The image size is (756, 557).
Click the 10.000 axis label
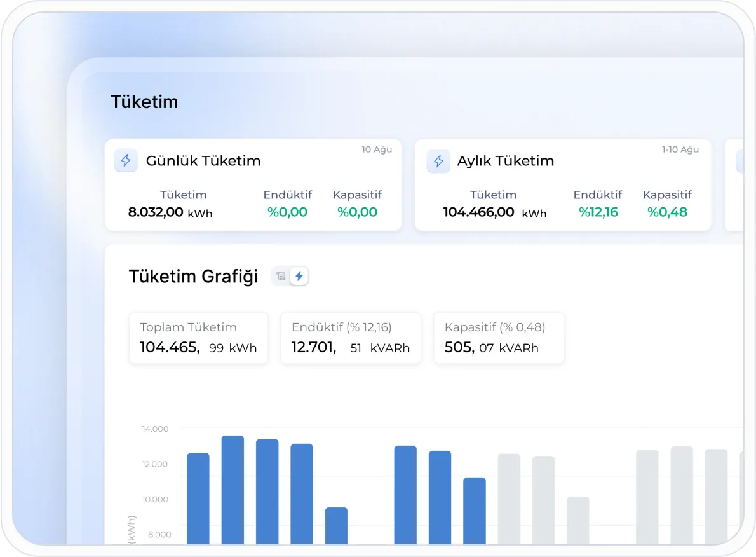pyautogui.click(x=155, y=500)
